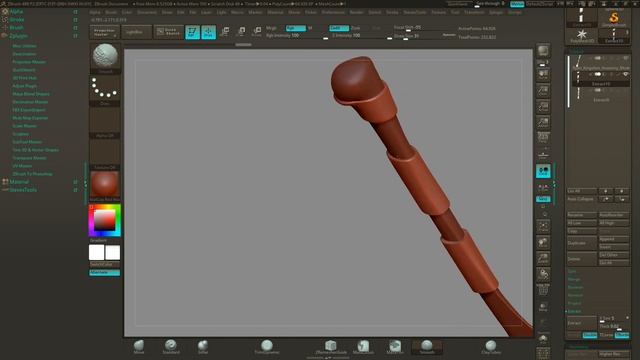640x360 pixels.
Task: Toggle eye visibility of top subtool row
Action: pos(625,58)
